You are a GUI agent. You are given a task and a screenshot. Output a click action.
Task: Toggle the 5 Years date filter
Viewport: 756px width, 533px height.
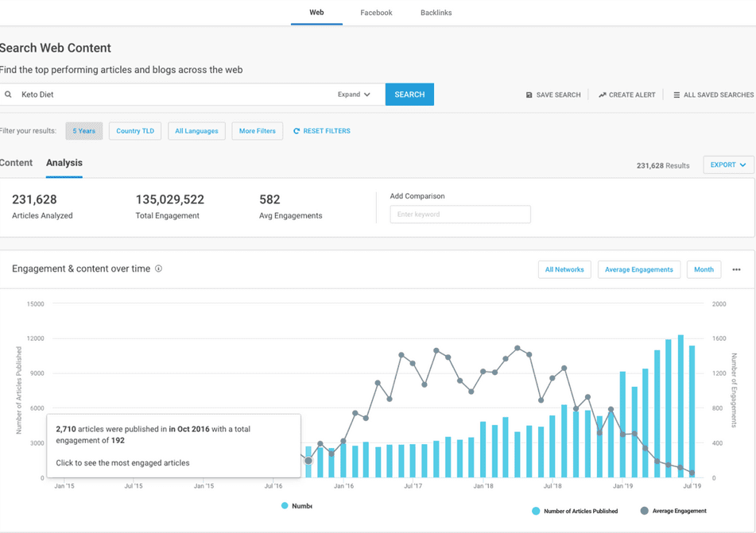pyautogui.click(x=83, y=131)
